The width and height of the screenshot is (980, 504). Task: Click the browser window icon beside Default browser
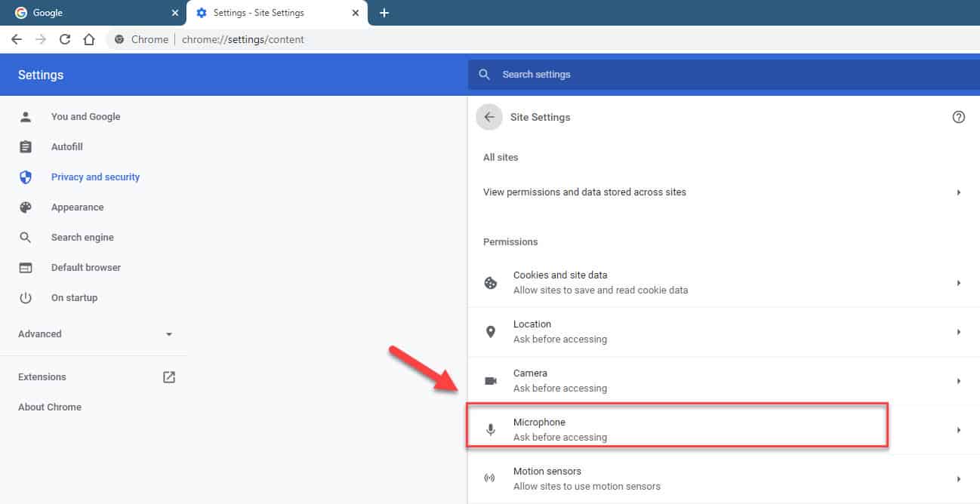(x=26, y=268)
